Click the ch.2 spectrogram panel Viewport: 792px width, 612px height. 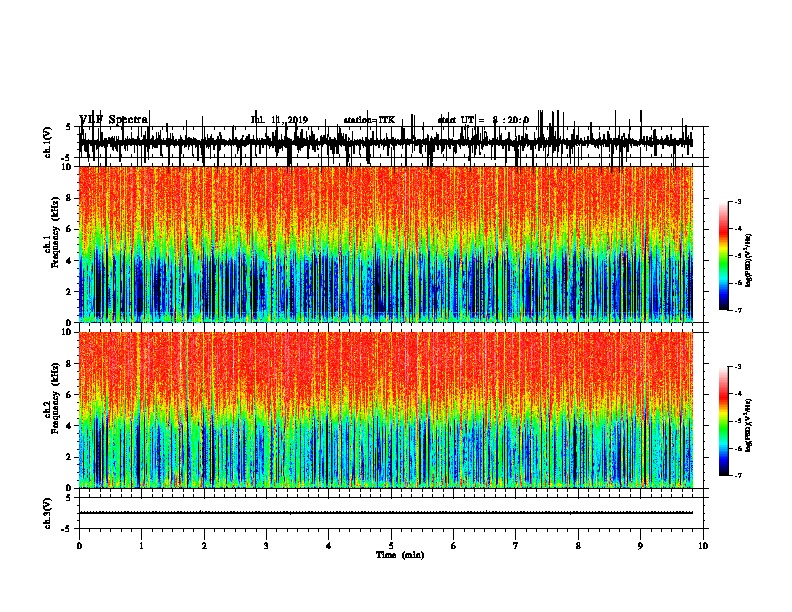click(386, 410)
